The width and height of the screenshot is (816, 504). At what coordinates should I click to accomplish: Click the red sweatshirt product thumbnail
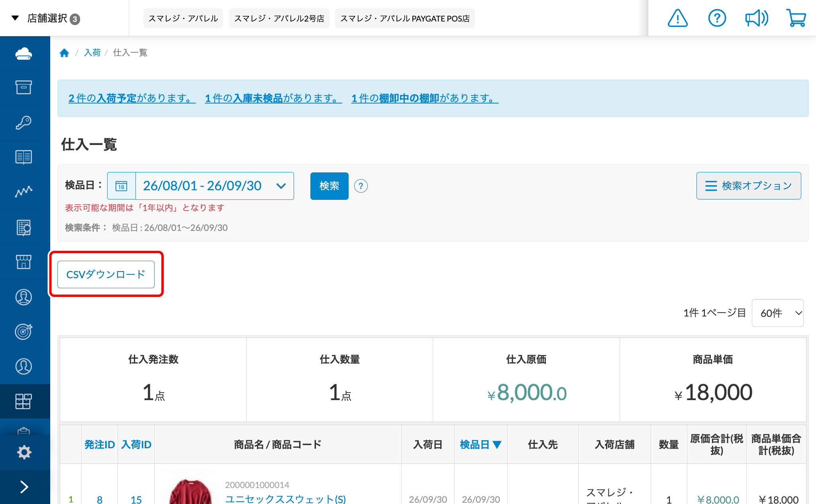click(190, 492)
